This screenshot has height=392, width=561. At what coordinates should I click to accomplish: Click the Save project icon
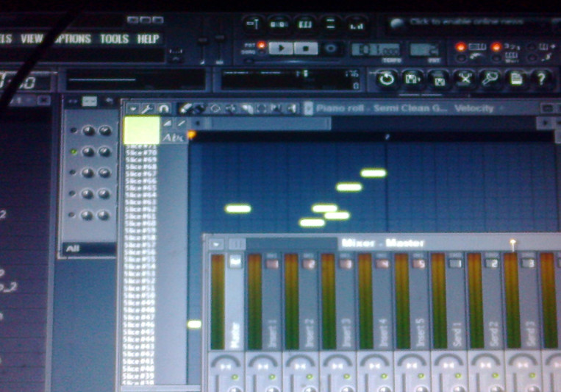pyautogui.click(x=412, y=79)
